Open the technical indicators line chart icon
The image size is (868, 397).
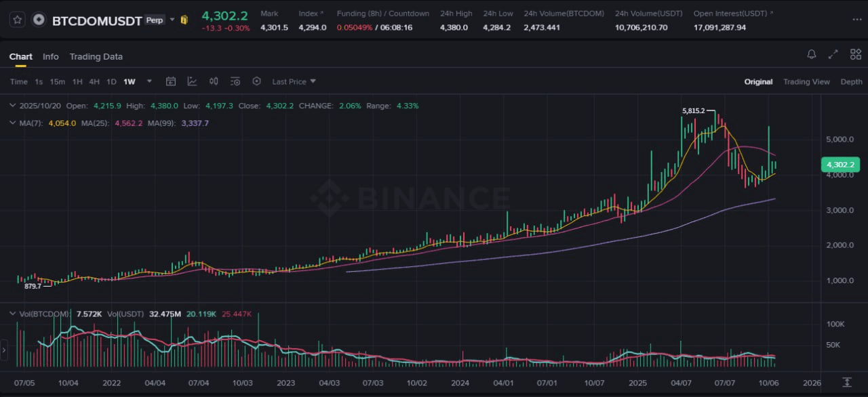(193, 81)
